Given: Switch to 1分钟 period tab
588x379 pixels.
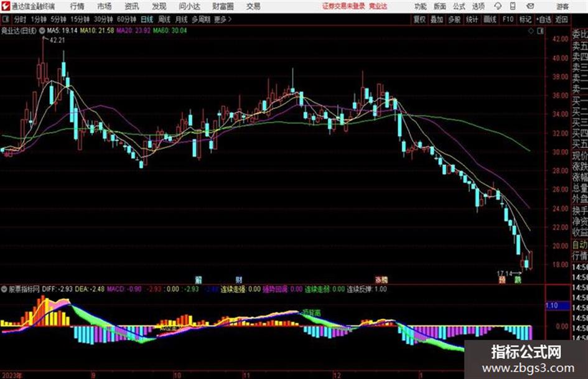Looking at the screenshot, I should click(x=39, y=19).
